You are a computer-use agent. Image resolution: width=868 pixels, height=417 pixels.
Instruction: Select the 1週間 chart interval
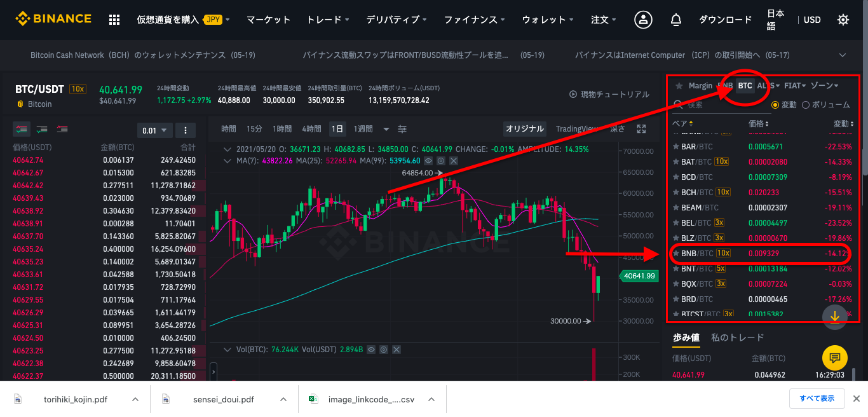tap(363, 129)
